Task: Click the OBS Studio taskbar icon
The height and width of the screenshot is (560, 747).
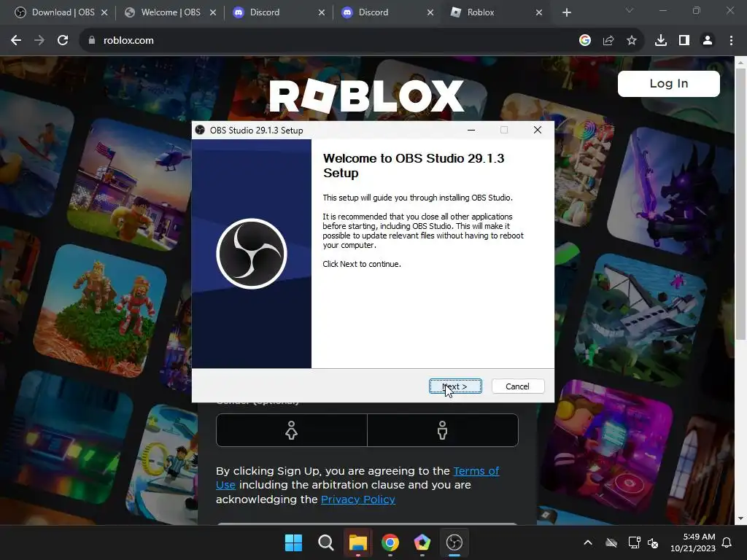Action: coord(454,542)
